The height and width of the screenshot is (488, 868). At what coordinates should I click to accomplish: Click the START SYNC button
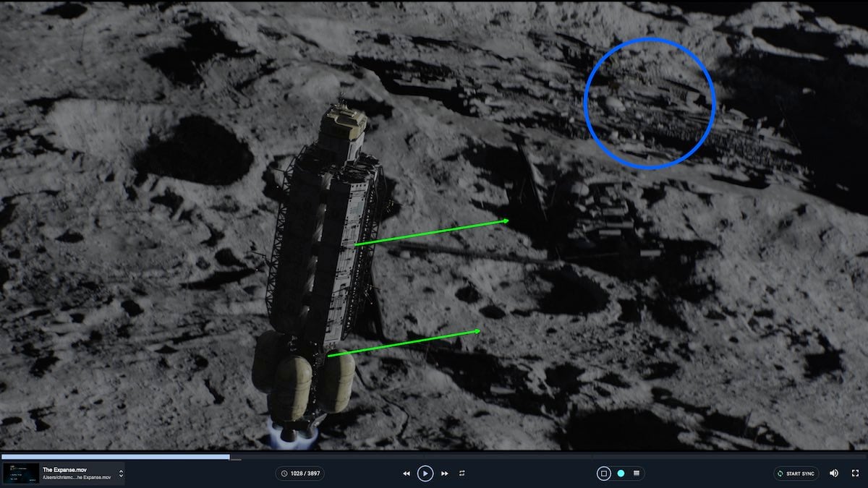(x=796, y=474)
